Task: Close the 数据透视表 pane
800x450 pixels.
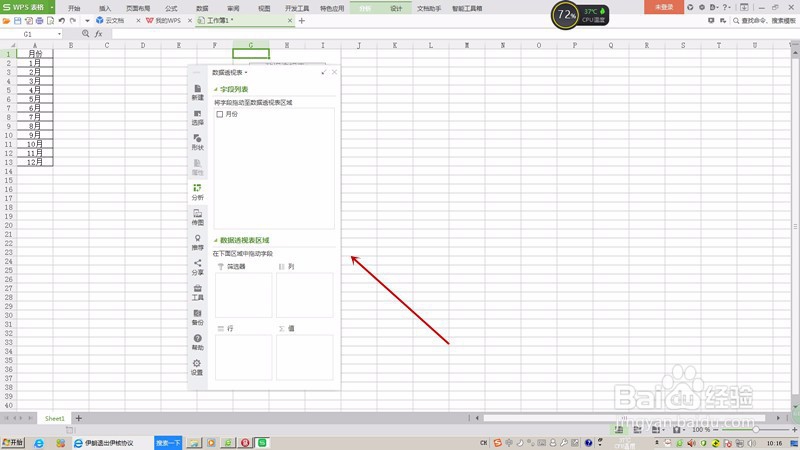Action: 334,72
